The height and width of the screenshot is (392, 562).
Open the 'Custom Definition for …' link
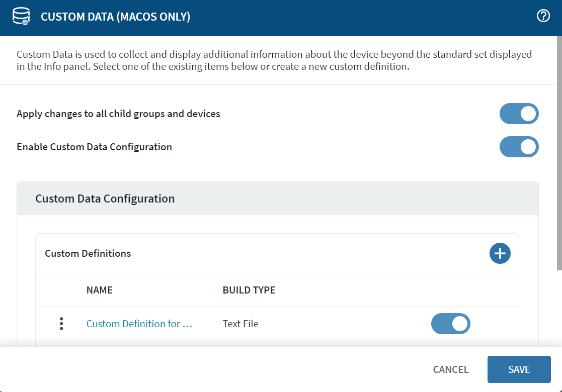click(139, 324)
